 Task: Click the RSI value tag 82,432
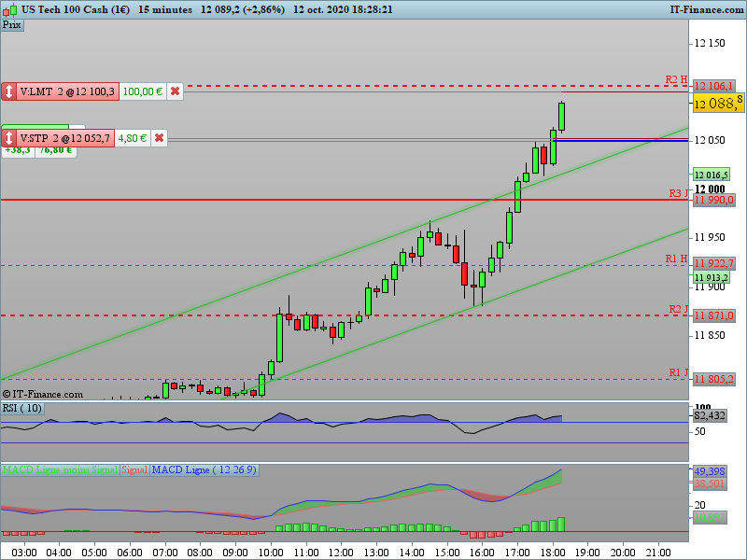coord(710,415)
